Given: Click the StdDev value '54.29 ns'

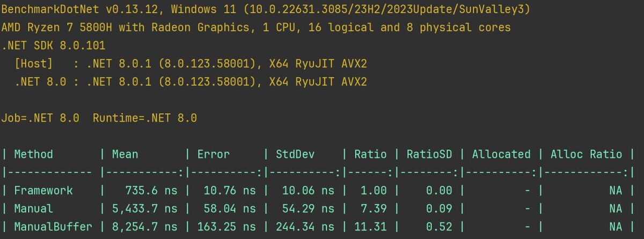Looking at the screenshot, I should click(308, 208).
